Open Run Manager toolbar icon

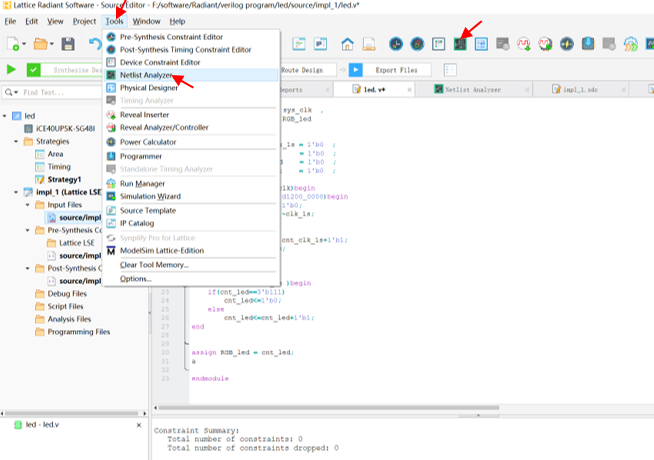coord(630,44)
